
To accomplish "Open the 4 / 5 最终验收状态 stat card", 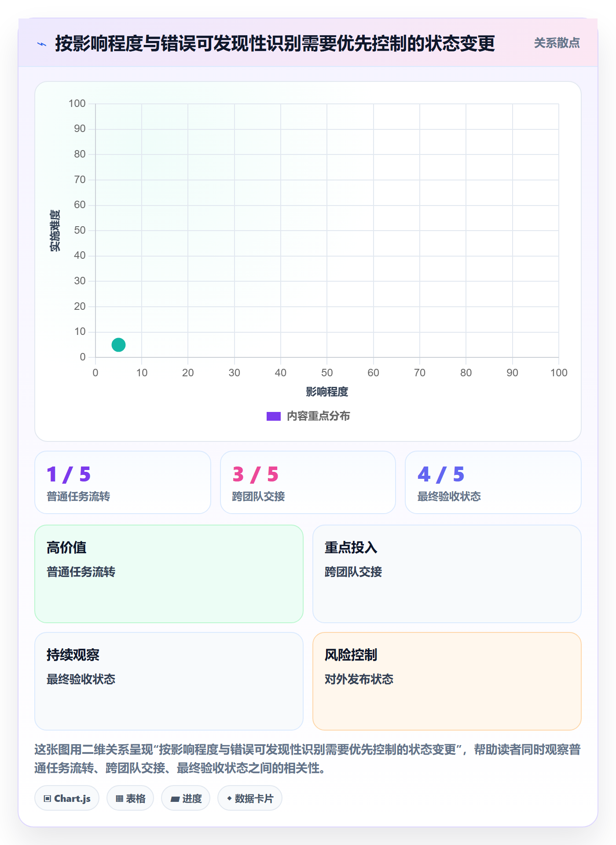I will (x=493, y=482).
